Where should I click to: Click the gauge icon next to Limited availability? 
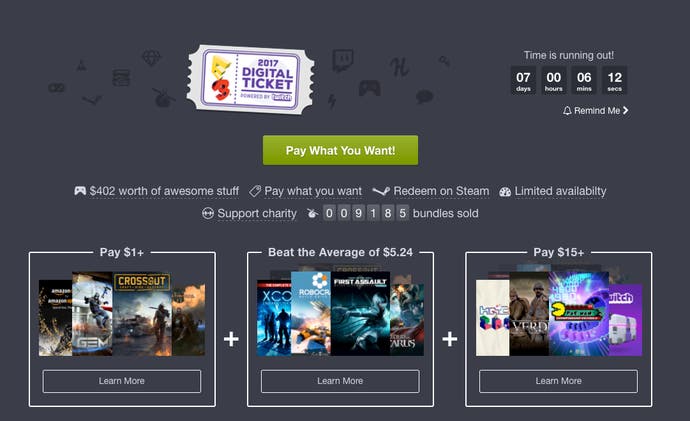(x=505, y=191)
